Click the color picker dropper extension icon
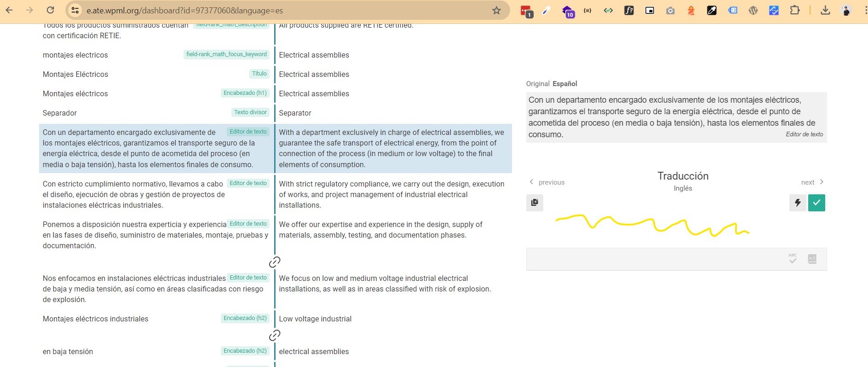Viewport: 868px width, 367px height. pyautogui.click(x=712, y=10)
